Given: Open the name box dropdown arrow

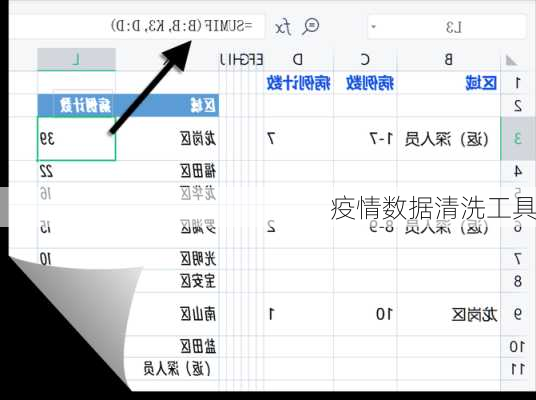Looking at the screenshot, I should pyautogui.click(x=374, y=27).
